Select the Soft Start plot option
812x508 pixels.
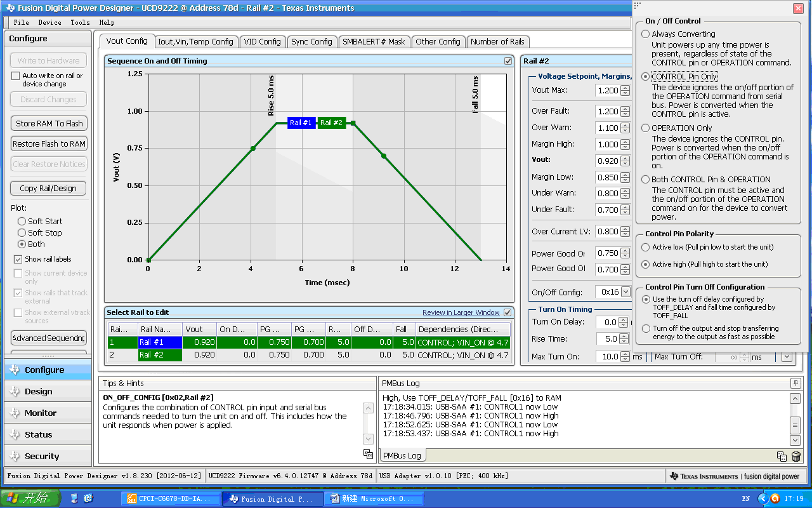(x=22, y=222)
